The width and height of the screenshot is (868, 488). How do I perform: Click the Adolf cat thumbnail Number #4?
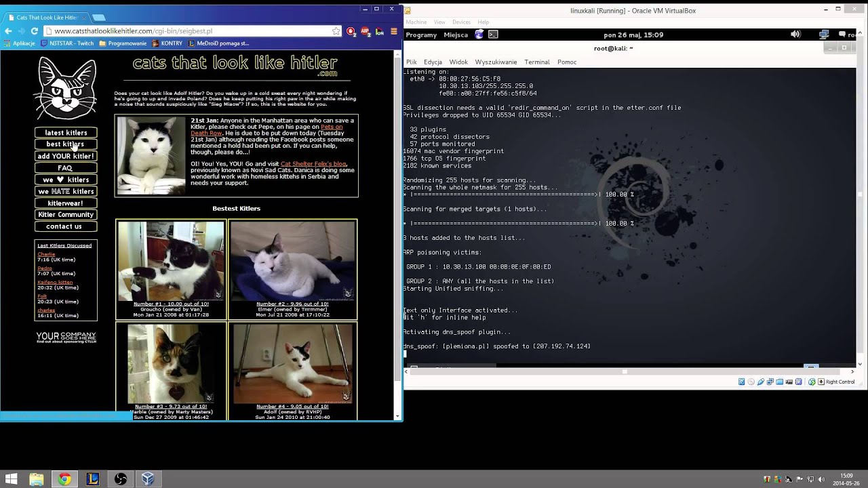click(x=292, y=363)
